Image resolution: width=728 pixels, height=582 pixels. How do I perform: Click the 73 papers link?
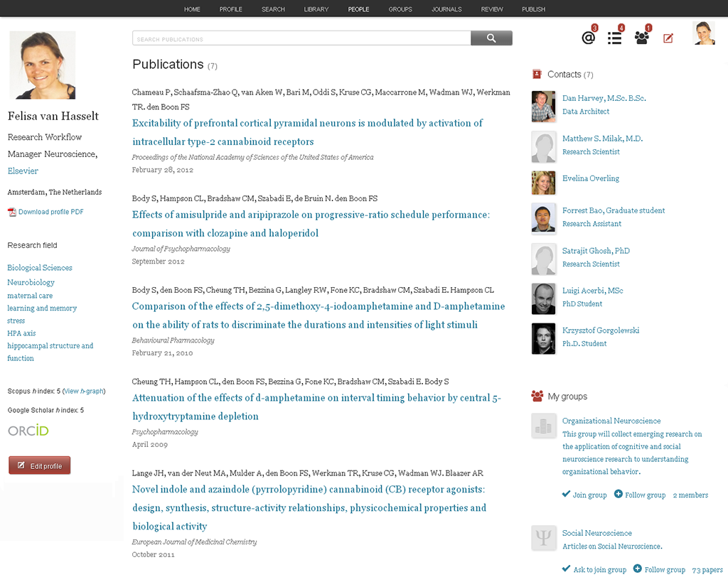[x=707, y=570]
